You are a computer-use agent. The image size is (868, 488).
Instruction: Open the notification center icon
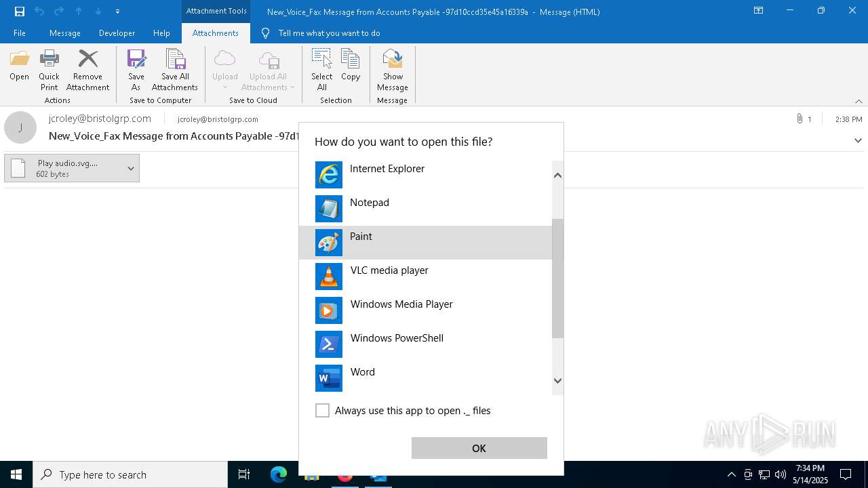pyautogui.click(x=846, y=474)
